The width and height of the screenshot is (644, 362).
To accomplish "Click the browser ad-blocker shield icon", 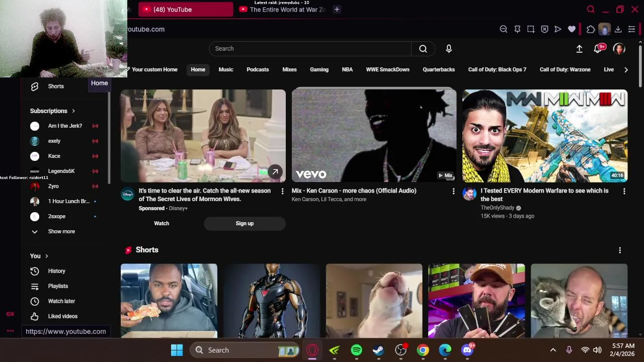I will pyautogui.click(x=544, y=29).
